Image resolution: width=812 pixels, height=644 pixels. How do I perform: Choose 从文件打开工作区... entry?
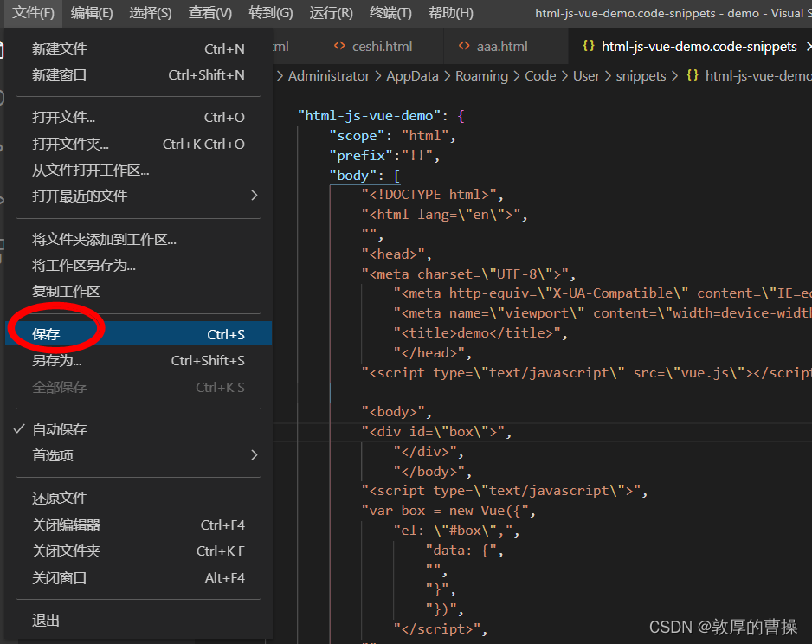point(139,170)
